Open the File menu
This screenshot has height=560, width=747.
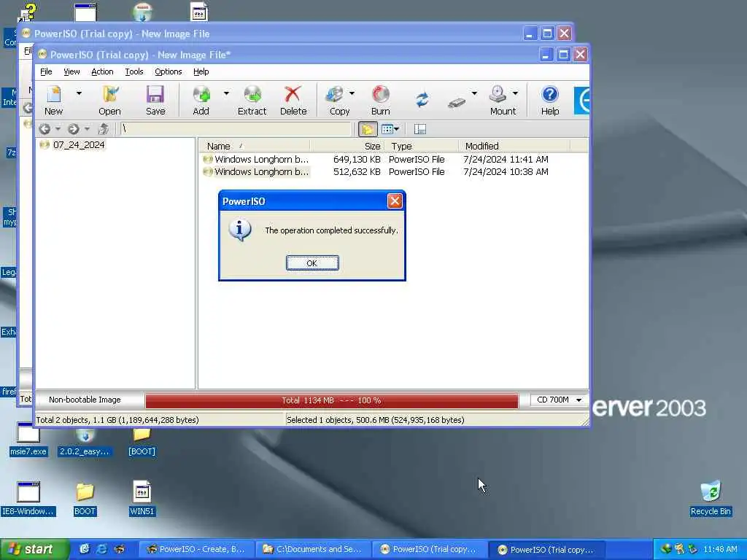[x=46, y=72]
